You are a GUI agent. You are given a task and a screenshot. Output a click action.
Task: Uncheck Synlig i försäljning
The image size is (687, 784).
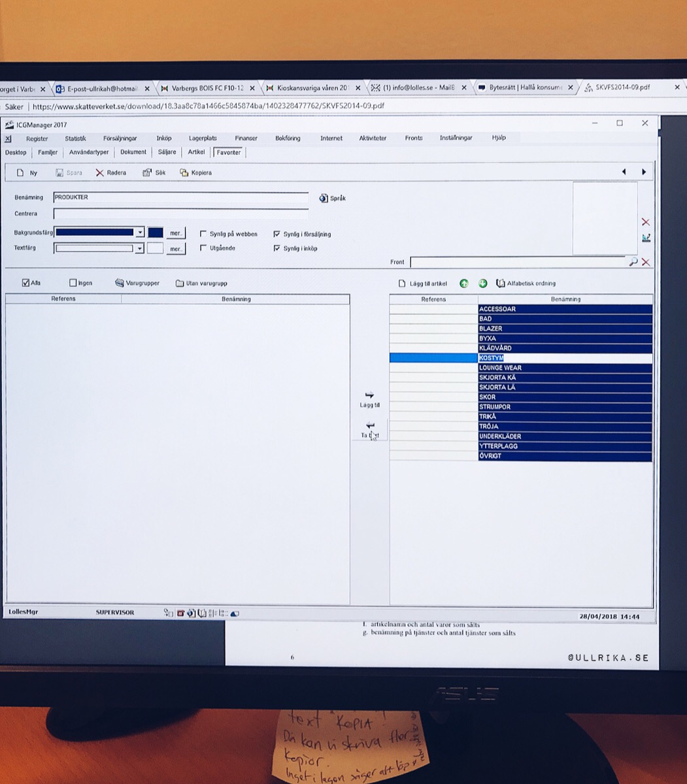tap(277, 234)
